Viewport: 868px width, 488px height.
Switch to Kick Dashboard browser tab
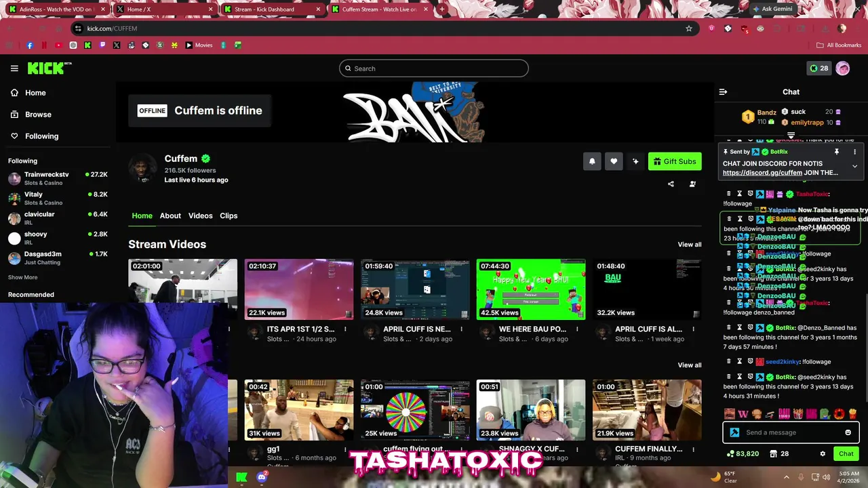(273, 9)
